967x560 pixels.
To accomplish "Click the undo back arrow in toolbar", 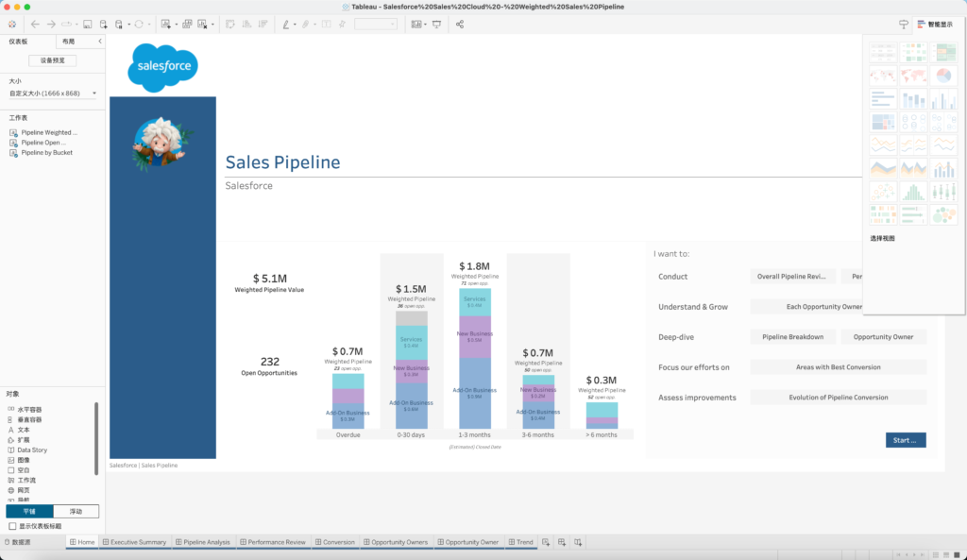I will [35, 24].
